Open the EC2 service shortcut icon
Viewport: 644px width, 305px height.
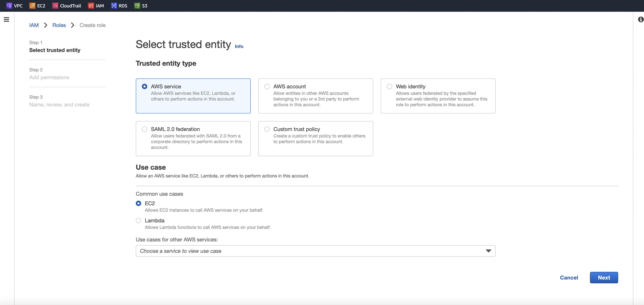(32, 6)
